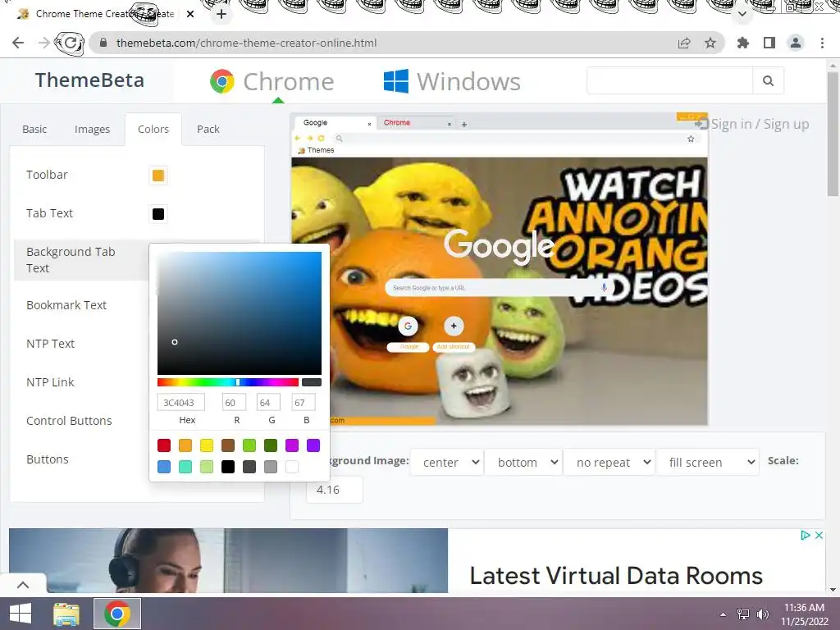The image size is (840, 630).
Task: Adjust the rainbow hue slider
Action: (x=228, y=382)
